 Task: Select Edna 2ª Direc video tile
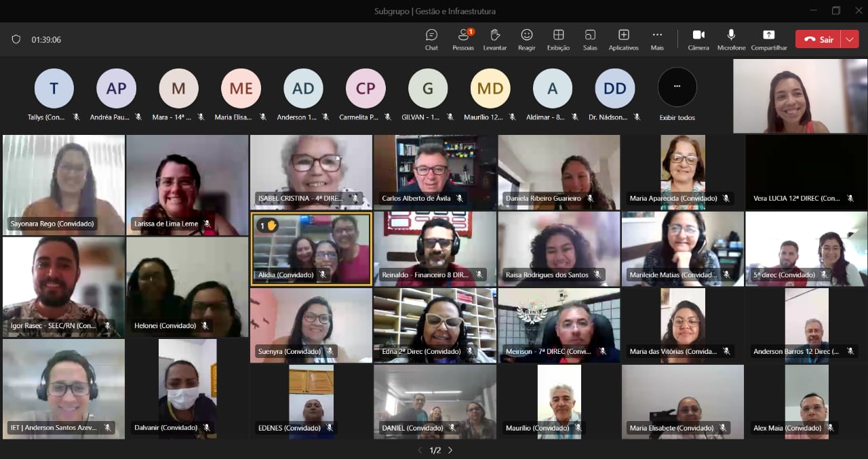[x=435, y=325]
